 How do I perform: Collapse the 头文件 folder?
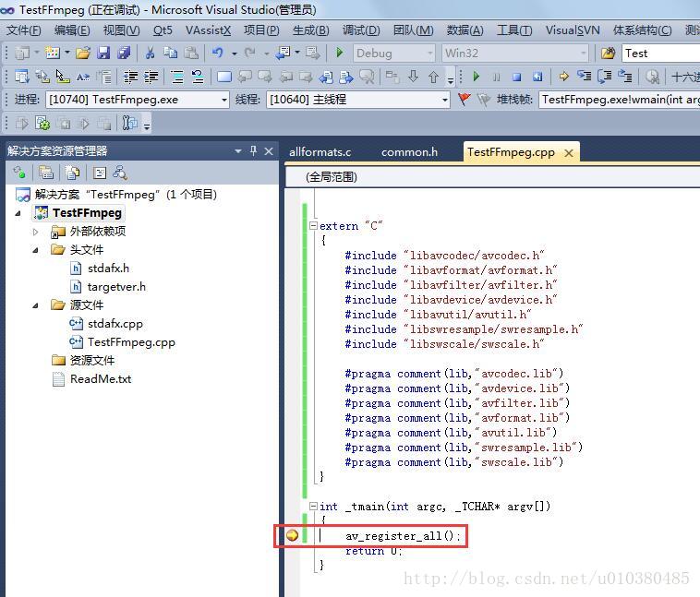35,250
